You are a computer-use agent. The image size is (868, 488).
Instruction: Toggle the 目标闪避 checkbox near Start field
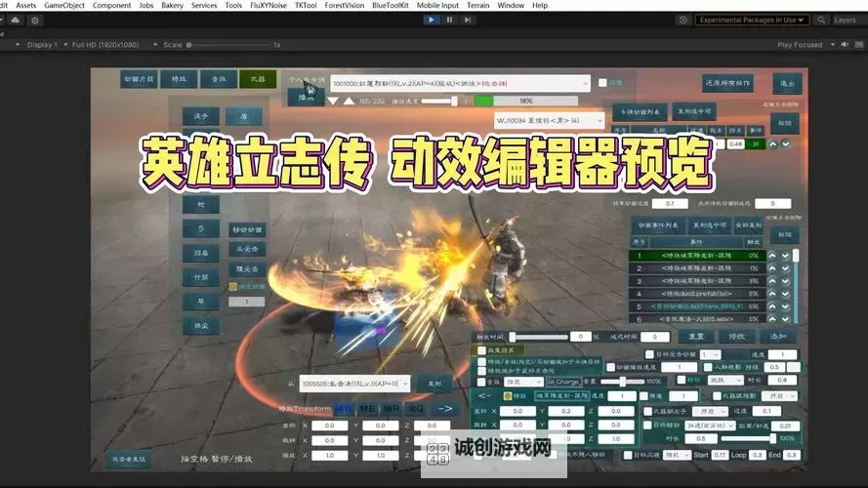(x=628, y=455)
